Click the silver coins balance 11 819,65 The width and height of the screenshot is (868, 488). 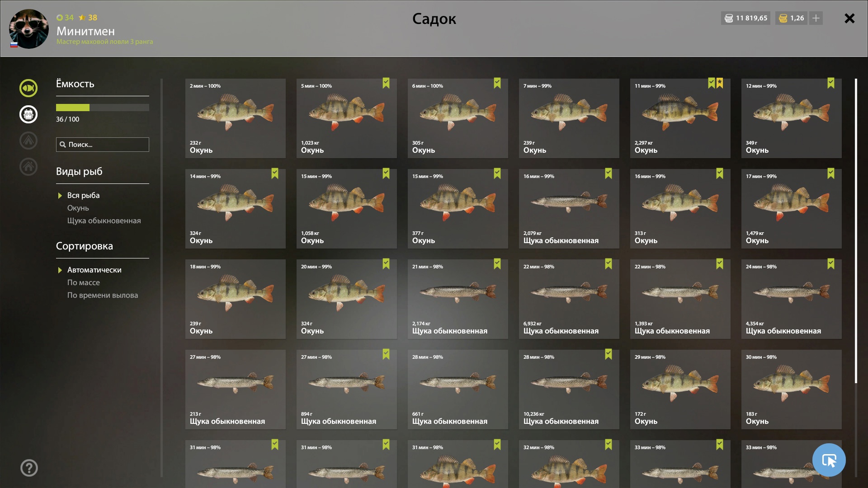pyautogui.click(x=746, y=18)
